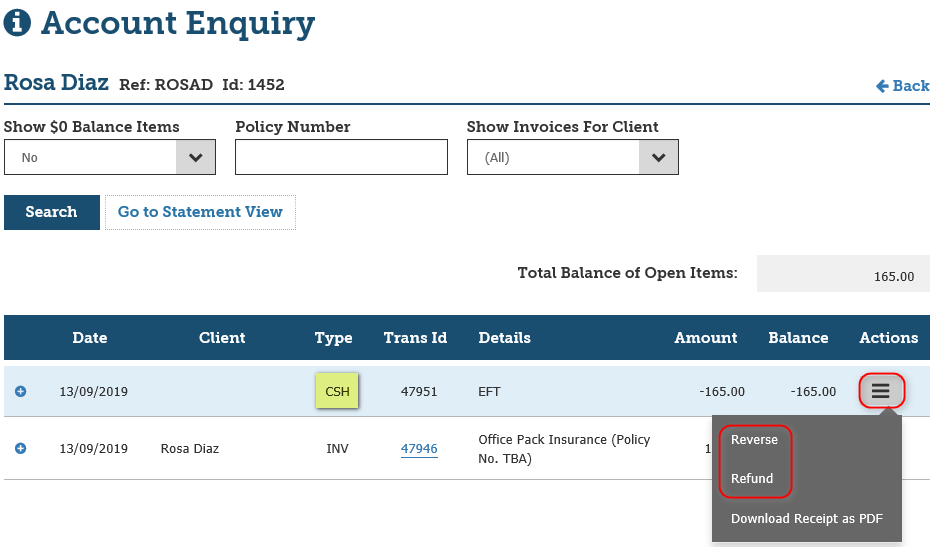Select Reverse from the actions menu
936x550 pixels.
coord(754,440)
